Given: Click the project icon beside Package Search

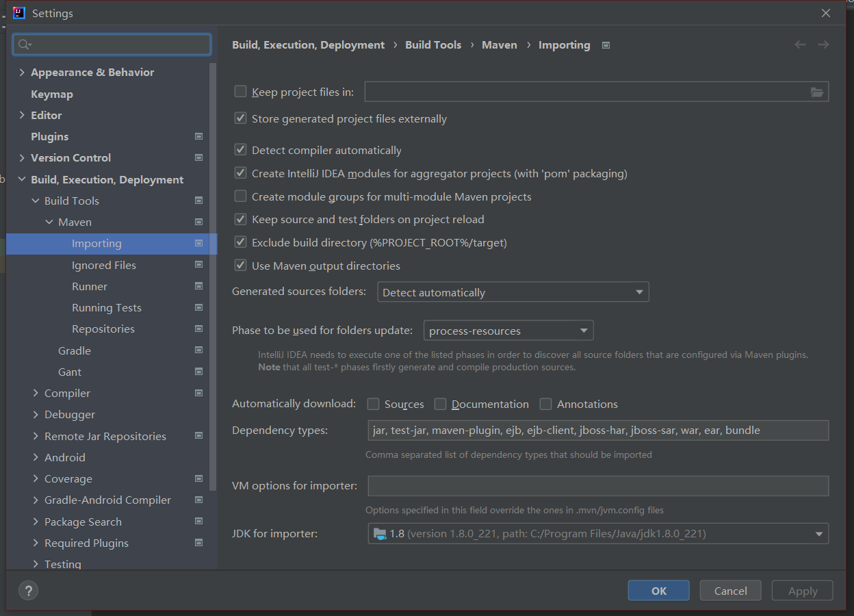Looking at the screenshot, I should pos(198,522).
